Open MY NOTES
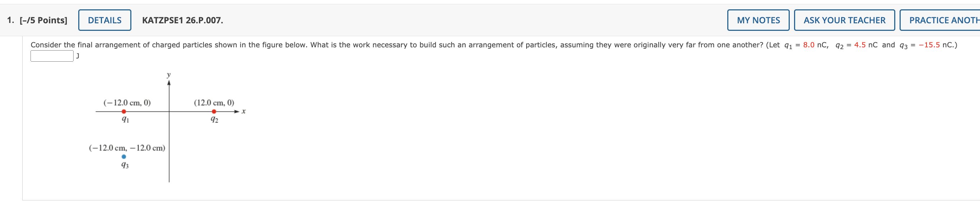Viewport: 980px width, 213px height. (757, 20)
